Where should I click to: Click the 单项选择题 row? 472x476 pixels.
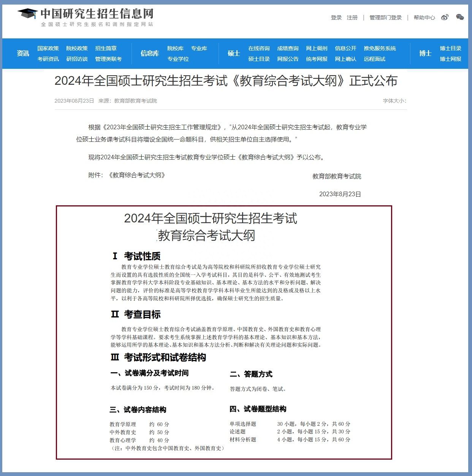coord(290,424)
